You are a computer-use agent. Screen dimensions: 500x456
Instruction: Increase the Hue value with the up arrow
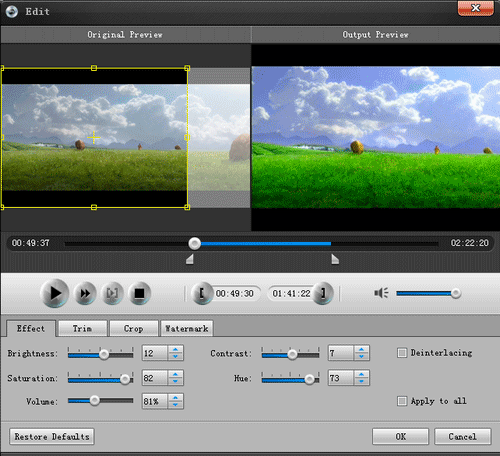[361, 374]
